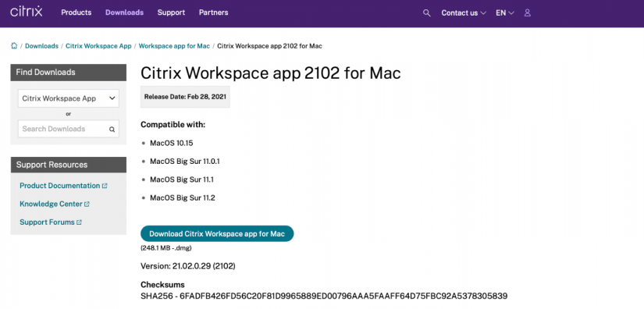Open the Product Documentation link
This screenshot has width=644, height=309.
(x=59, y=186)
